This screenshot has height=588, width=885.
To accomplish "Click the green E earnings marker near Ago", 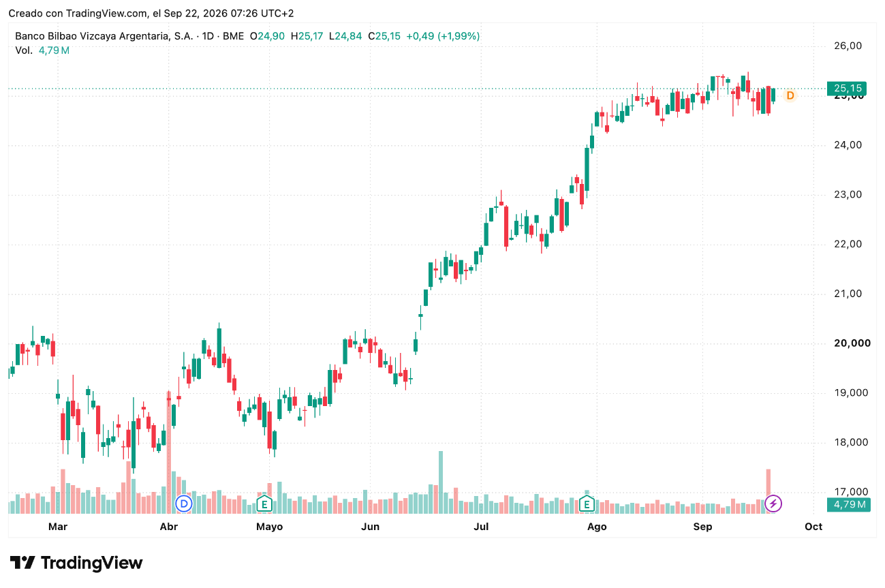I will tap(587, 504).
